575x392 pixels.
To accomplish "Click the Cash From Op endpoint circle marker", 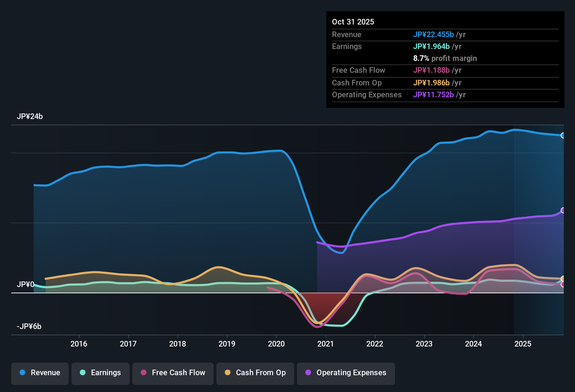I will tap(563, 278).
